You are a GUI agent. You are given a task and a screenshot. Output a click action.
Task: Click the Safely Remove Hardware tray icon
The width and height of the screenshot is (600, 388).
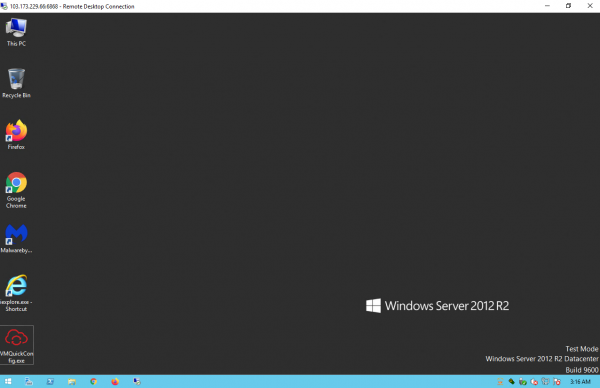[x=523, y=381]
